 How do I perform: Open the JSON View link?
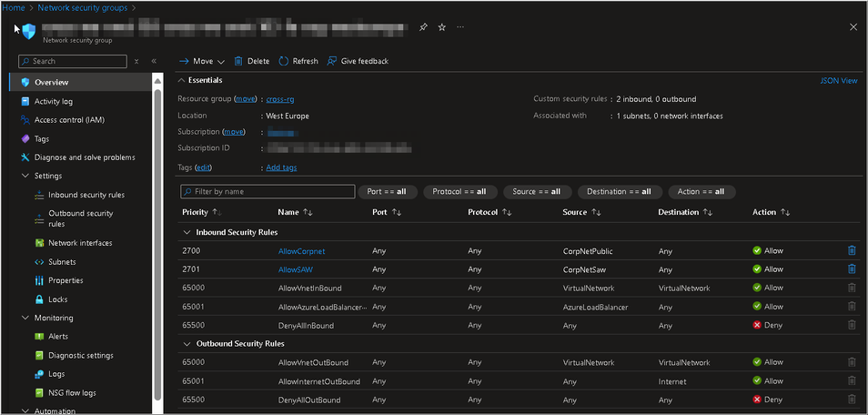tap(838, 80)
